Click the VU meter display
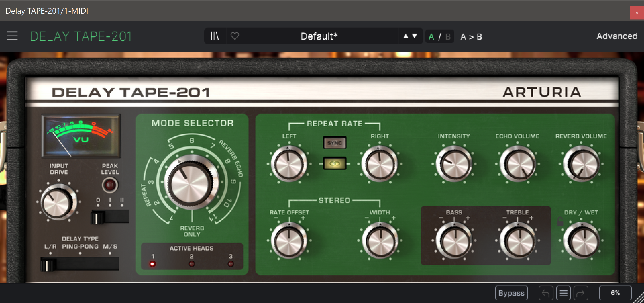Image resolution: width=644 pixels, height=303 pixels. pos(81,136)
